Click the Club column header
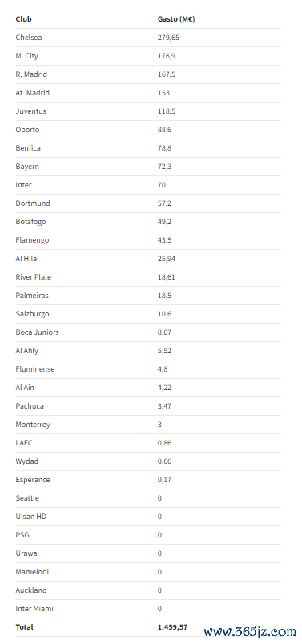This screenshot has width=302, height=644. point(23,19)
